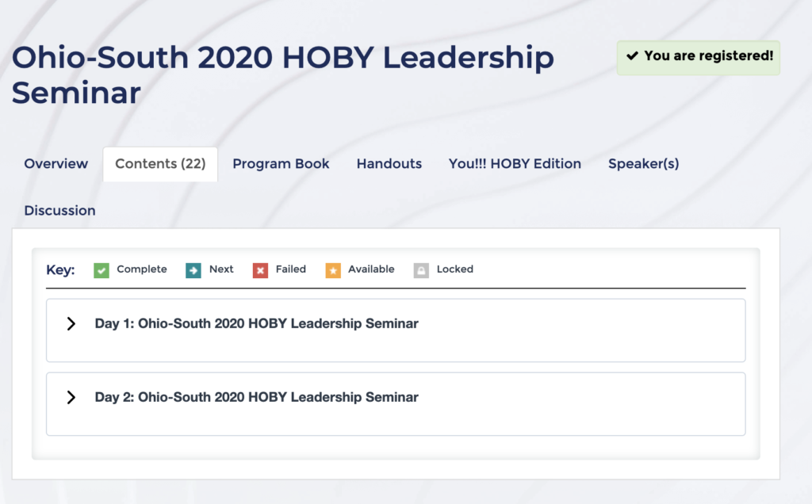This screenshot has height=504, width=812.
Task: Click the Available legend label
Action: pos(371,269)
